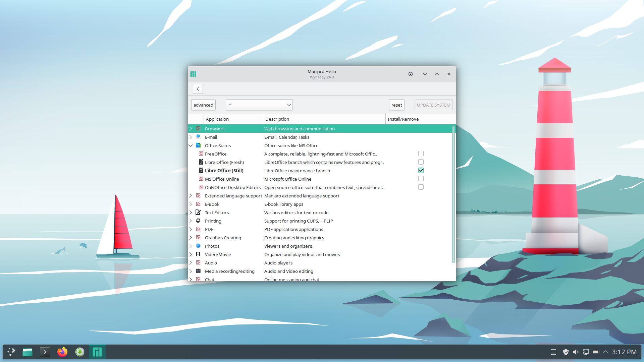Check the MS Office Online checkbox
The image size is (644, 362).
pos(421,179)
